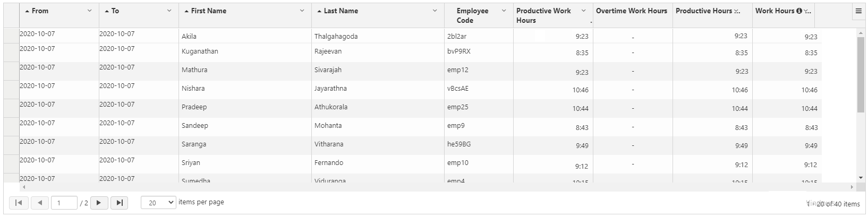Jump to the last page
This screenshot has width=868, height=217.
tap(120, 203)
